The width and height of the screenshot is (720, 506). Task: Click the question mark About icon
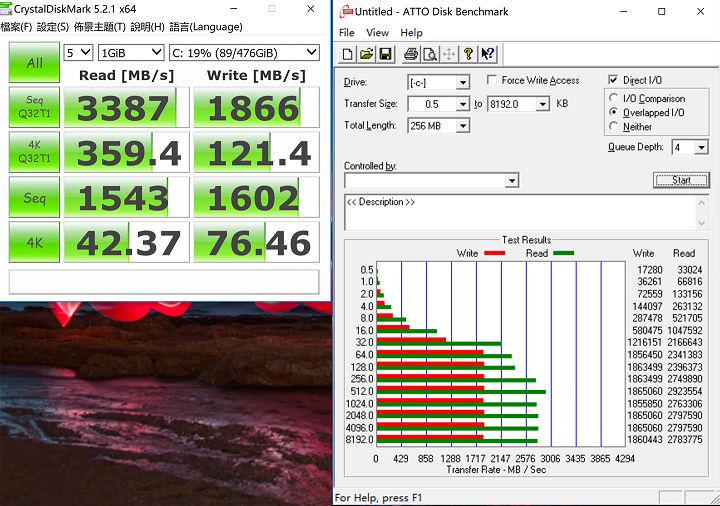pyautogui.click(x=469, y=54)
